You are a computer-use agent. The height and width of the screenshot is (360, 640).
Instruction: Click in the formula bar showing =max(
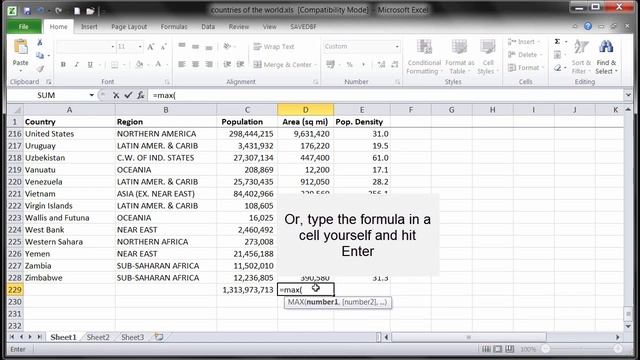pos(386,95)
